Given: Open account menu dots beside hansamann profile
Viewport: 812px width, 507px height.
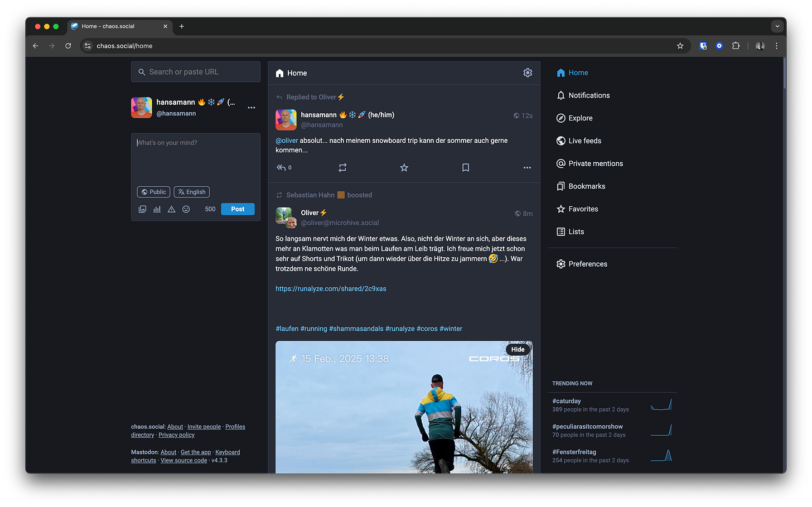Looking at the screenshot, I should [x=252, y=108].
